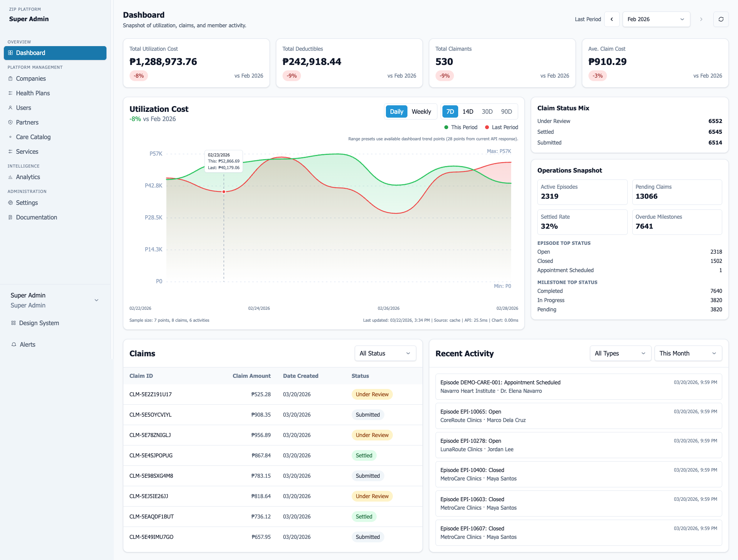This screenshot has width=738, height=560.
Task: Select the Analytics icon under Intelligence
Action: coord(10,177)
